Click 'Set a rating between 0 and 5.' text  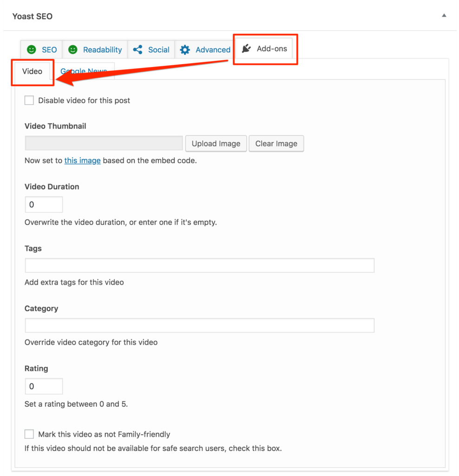click(76, 404)
